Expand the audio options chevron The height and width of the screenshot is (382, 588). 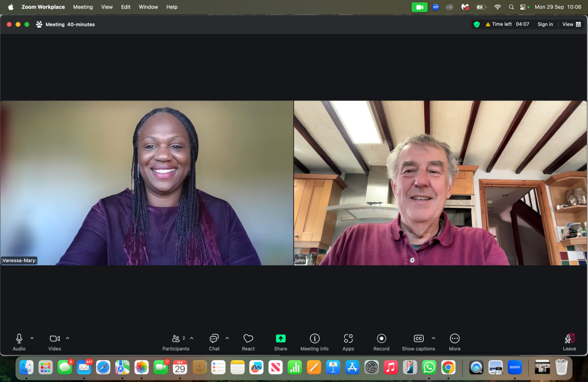coord(32,338)
